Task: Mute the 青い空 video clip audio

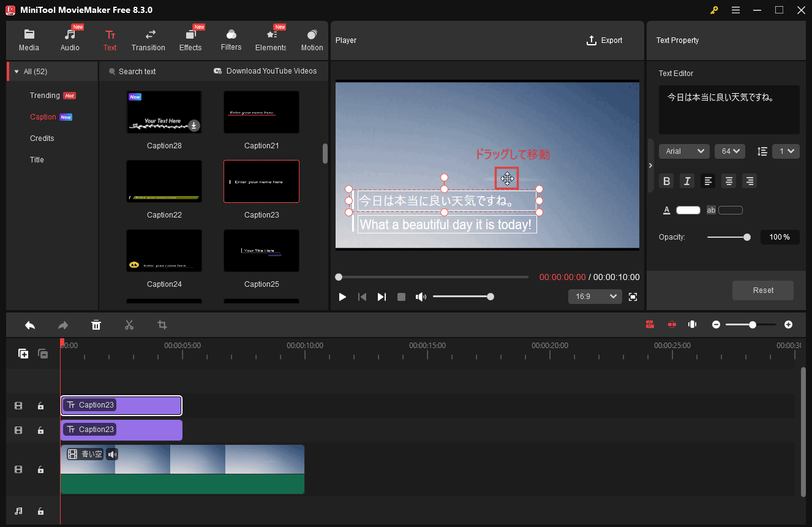Action: (112, 454)
